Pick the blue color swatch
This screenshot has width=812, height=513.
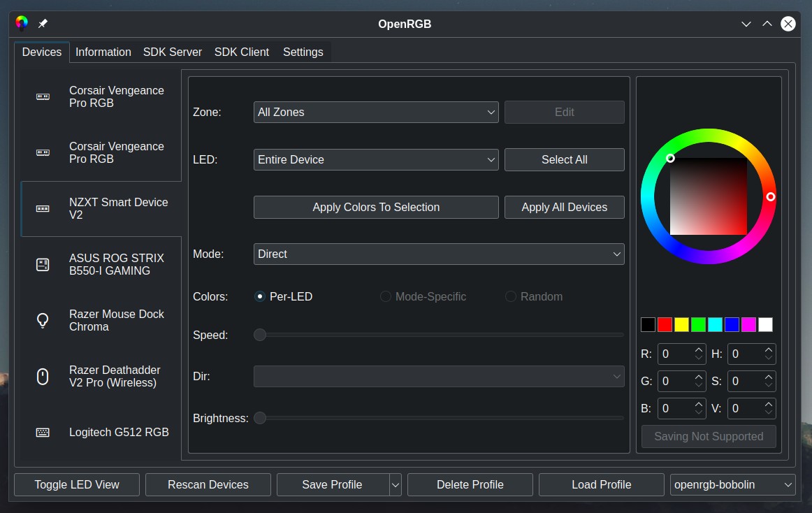pos(732,324)
